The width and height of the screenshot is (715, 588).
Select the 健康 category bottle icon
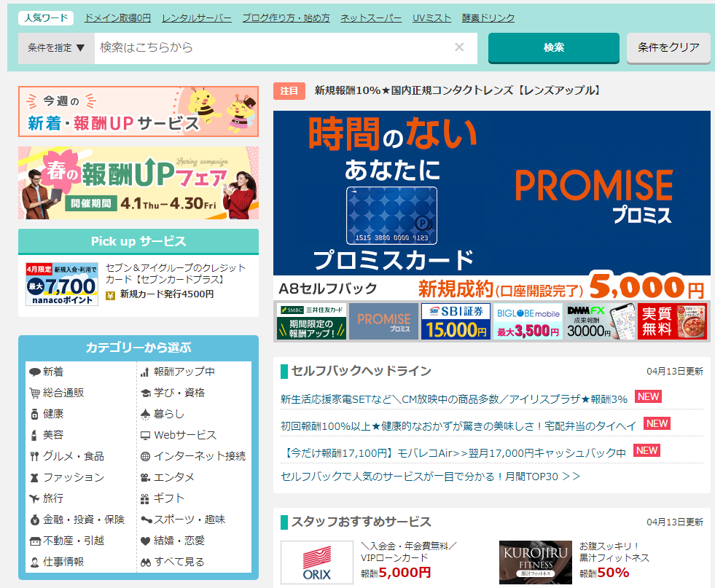[35, 414]
